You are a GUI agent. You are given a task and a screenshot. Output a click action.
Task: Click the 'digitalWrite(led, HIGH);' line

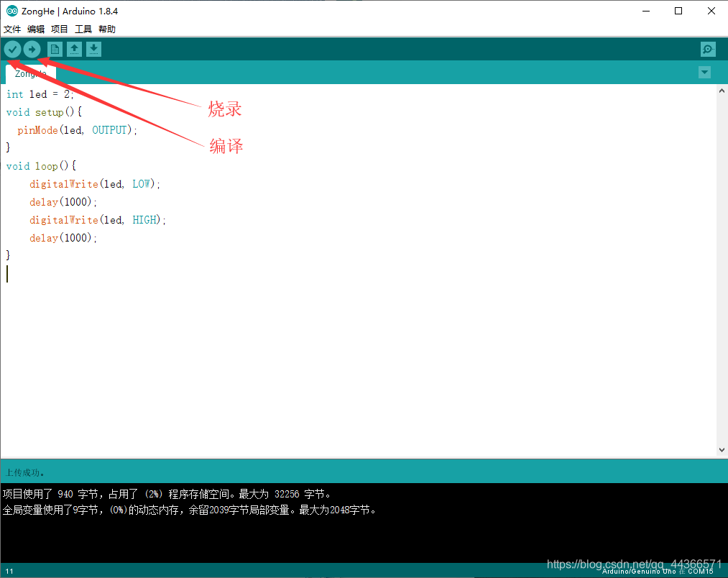click(98, 220)
